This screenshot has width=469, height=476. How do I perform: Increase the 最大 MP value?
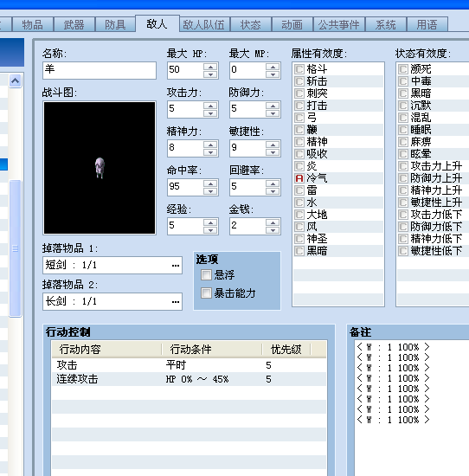click(x=273, y=67)
